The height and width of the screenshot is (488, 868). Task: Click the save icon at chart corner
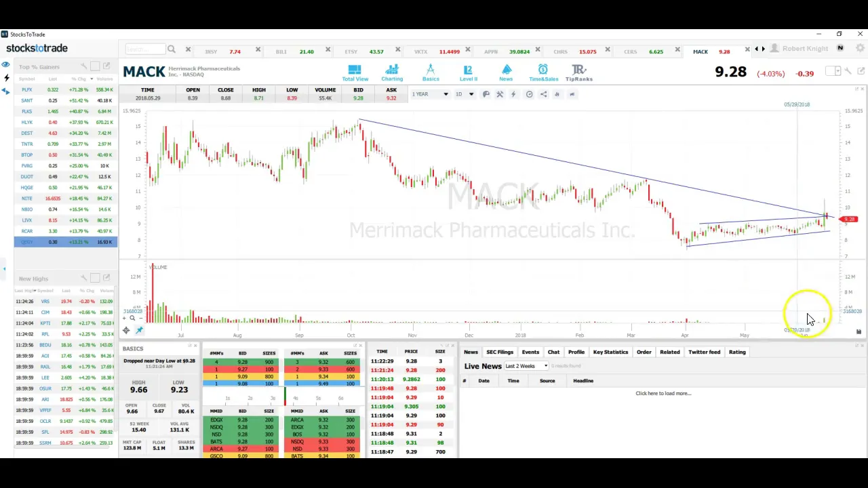pyautogui.click(x=859, y=331)
